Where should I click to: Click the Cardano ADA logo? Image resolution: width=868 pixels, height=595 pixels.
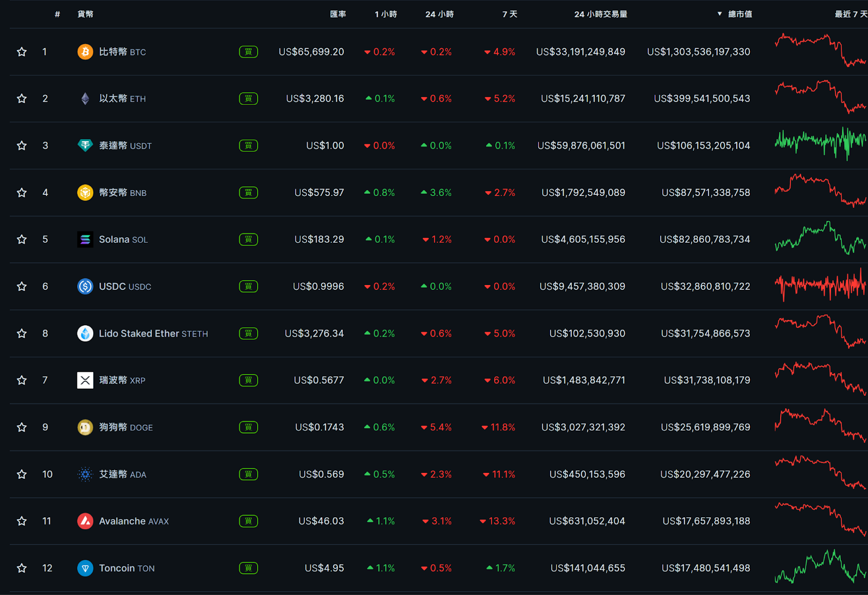tap(85, 474)
